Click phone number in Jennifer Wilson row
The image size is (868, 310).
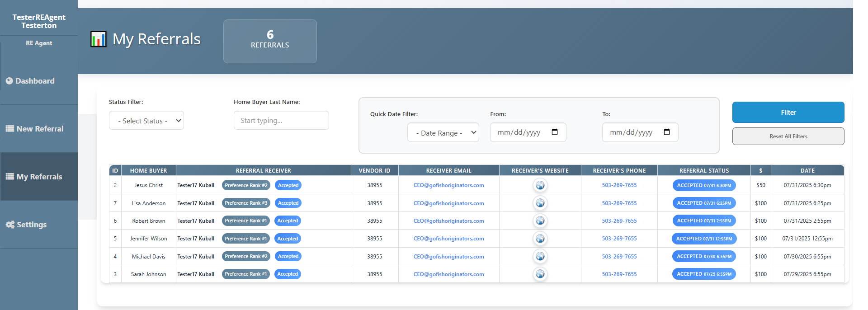619,239
